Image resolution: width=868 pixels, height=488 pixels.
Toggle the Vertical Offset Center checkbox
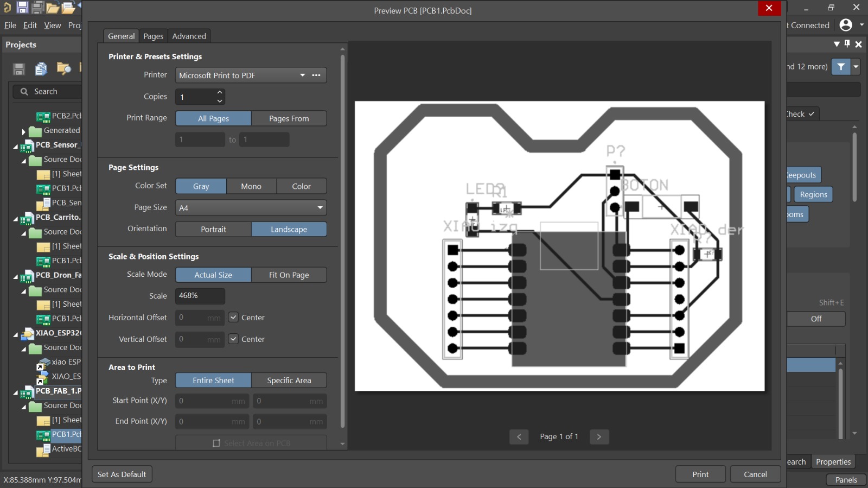[233, 339]
